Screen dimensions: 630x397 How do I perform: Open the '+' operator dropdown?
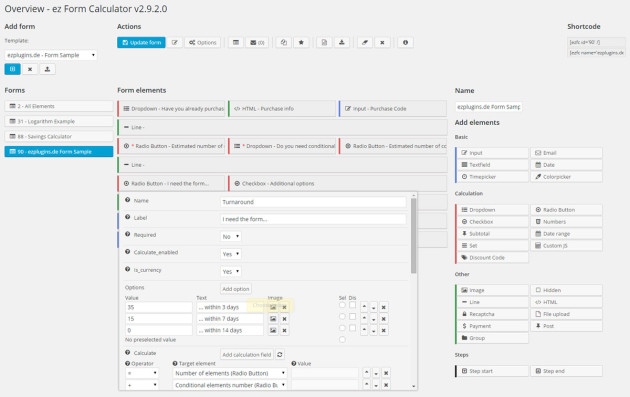[x=142, y=385]
